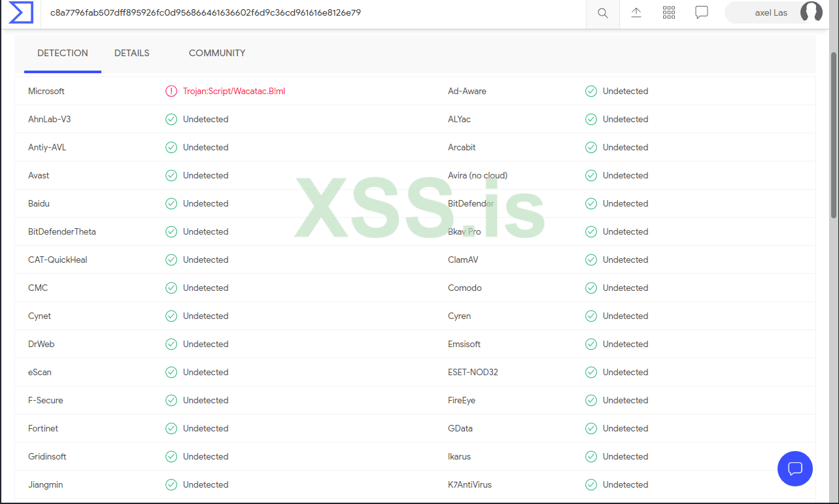Click Undetected result for CAT-QuickHeal
839x504 pixels.
point(206,260)
